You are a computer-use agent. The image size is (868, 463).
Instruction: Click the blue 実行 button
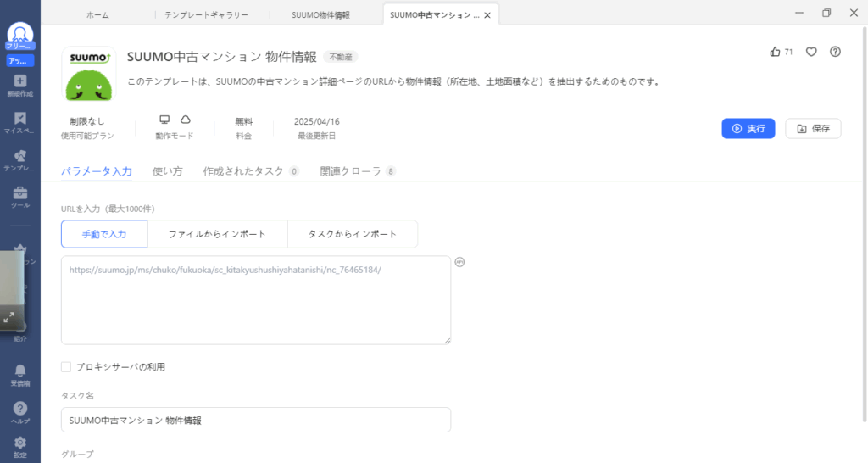coord(748,129)
